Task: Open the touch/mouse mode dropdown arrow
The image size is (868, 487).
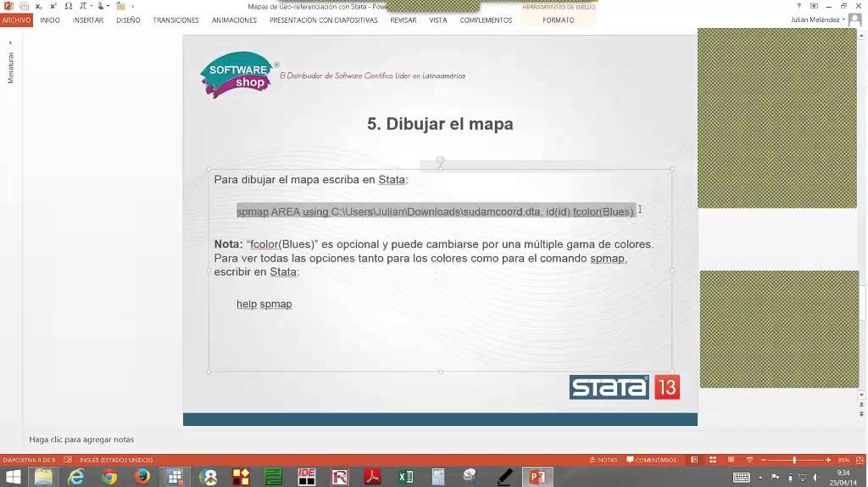Action: [x=108, y=6]
